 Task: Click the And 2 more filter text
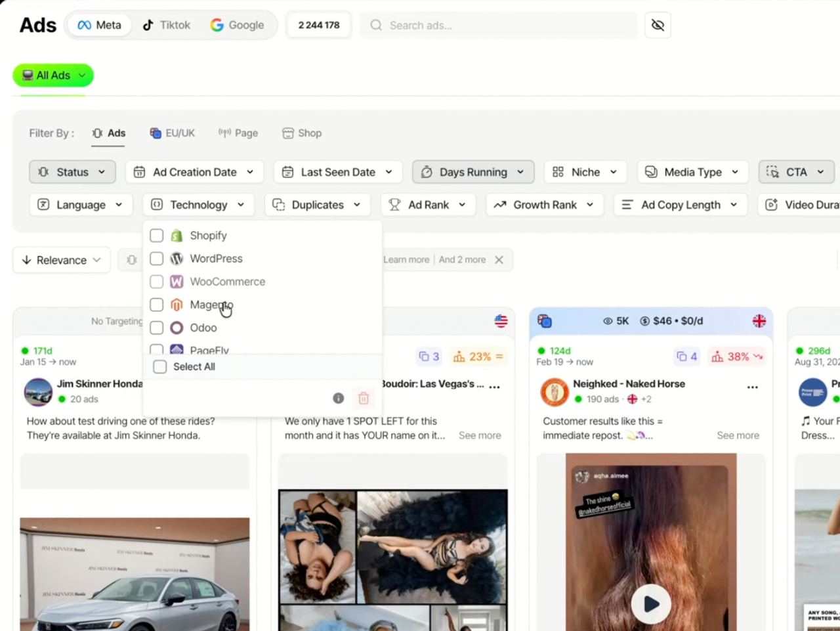click(x=462, y=260)
